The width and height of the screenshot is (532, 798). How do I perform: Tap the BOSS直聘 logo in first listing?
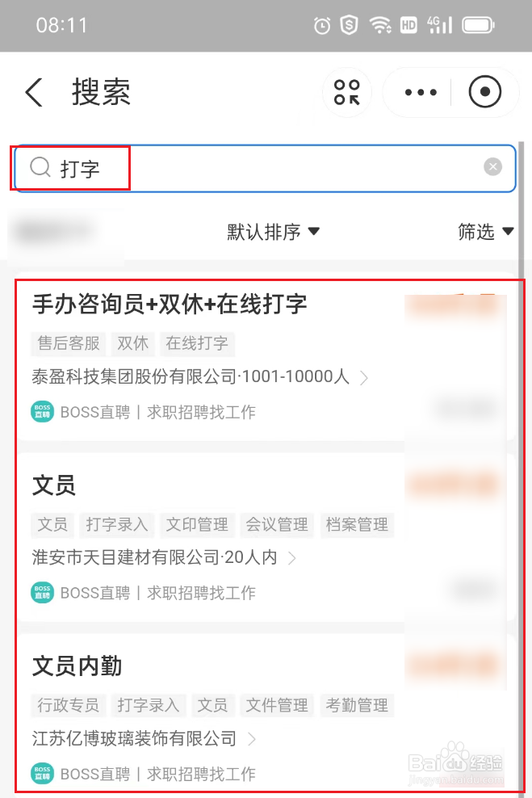pos(42,412)
